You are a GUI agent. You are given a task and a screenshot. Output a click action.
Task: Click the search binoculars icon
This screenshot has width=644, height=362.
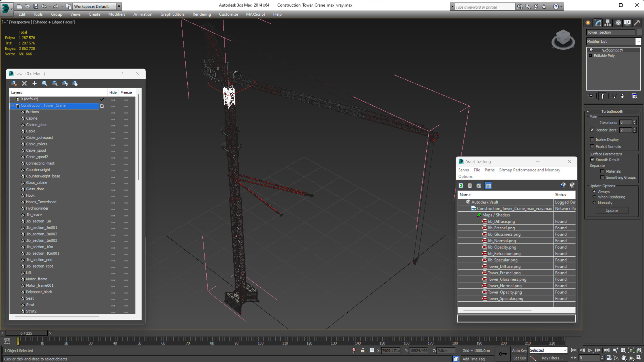[x=520, y=7]
